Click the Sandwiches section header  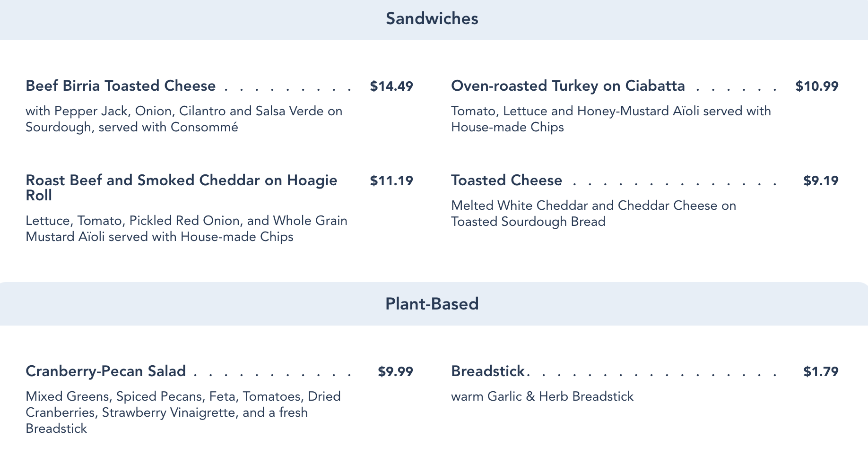(x=432, y=19)
